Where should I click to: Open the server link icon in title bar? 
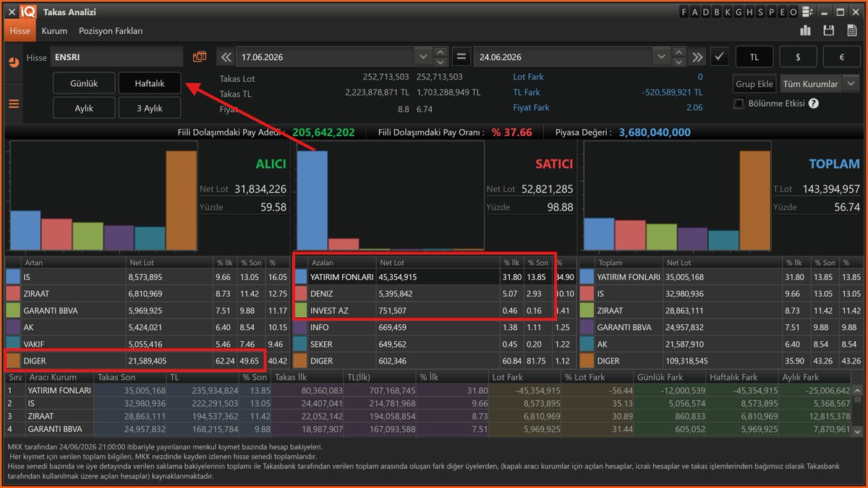tap(807, 12)
